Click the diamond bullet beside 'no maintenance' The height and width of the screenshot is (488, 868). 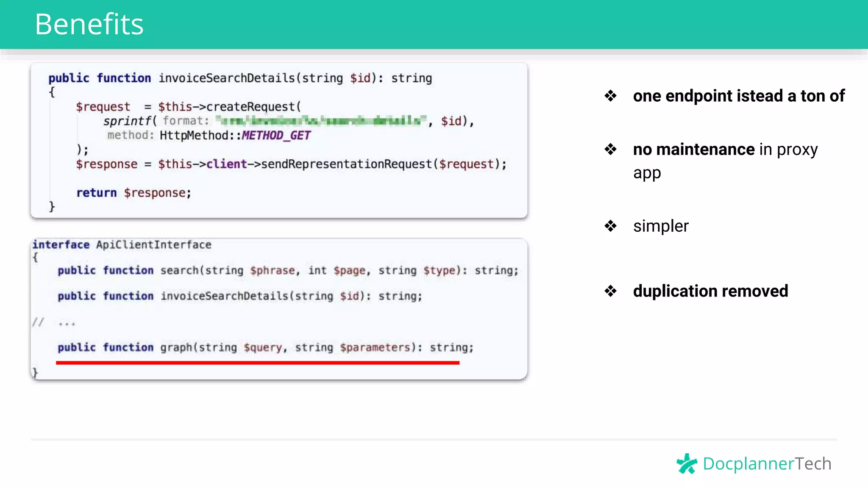click(x=610, y=149)
